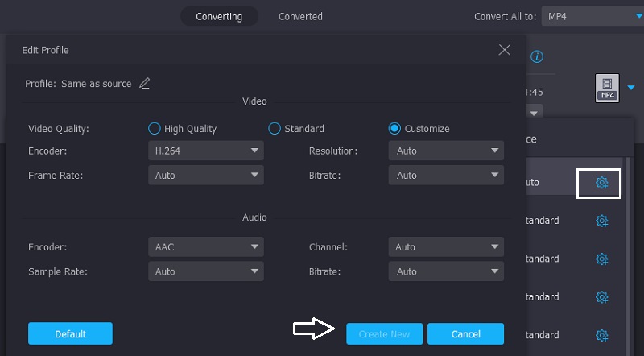The height and width of the screenshot is (356, 644).
Task: Click the blue info icon
Action: click(x=537, y=56)
